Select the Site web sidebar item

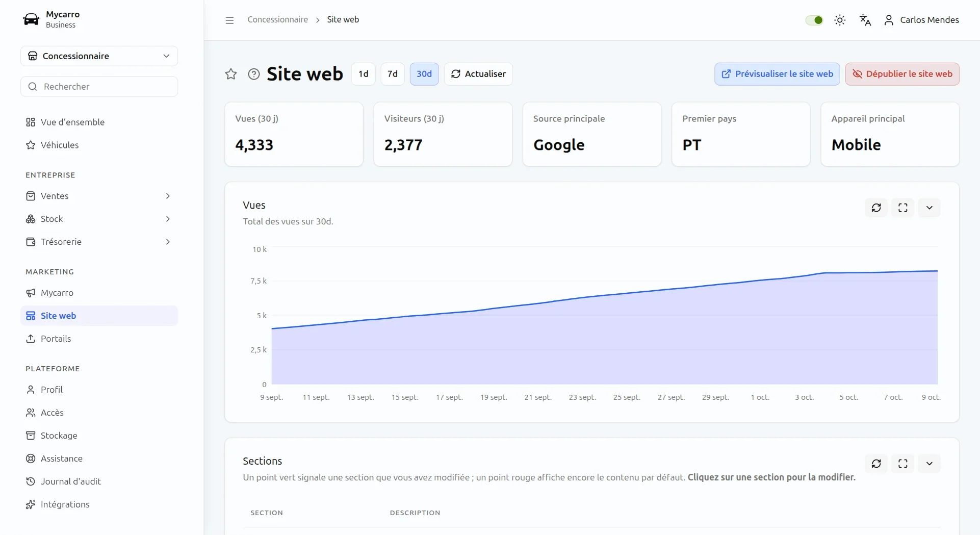click(99, 316)
